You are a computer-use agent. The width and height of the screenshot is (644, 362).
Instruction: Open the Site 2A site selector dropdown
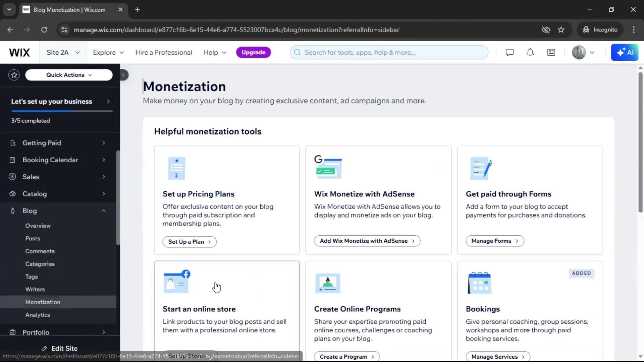(63, 52)
